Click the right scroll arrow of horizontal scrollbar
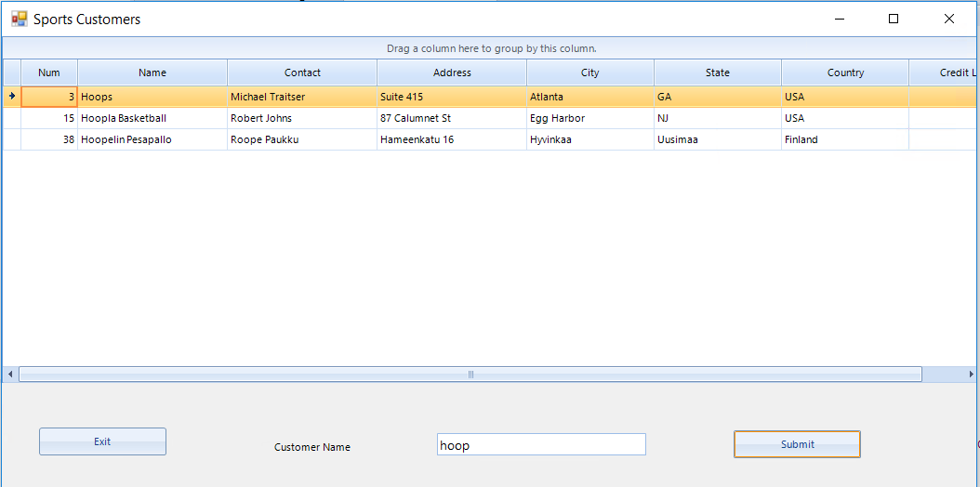980x487 pixels. pyautogui.click(x=973, y=375)
